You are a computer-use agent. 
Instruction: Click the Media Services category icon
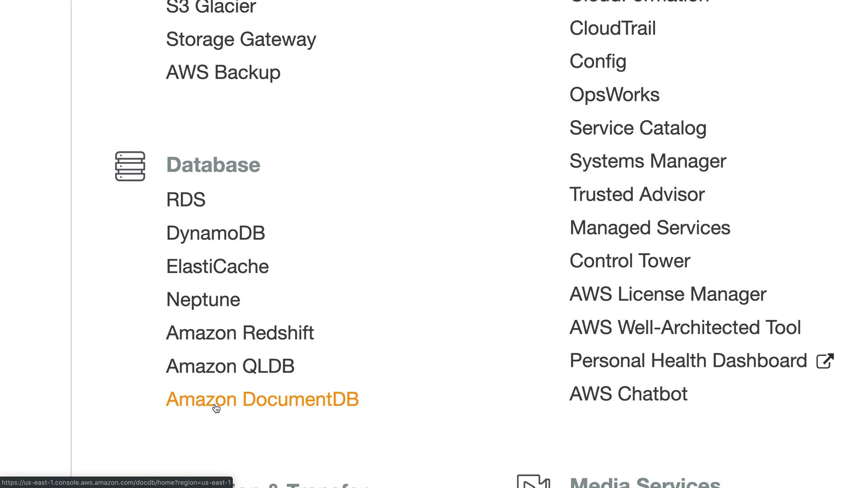click(533, 482)
